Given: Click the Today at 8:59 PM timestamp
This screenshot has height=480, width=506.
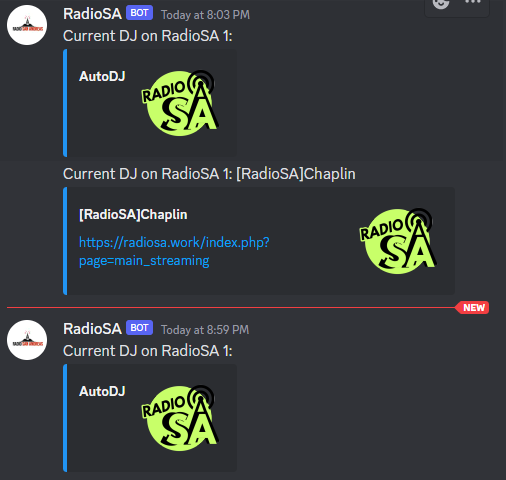Looking at the screenshot, I should point(205,330).
